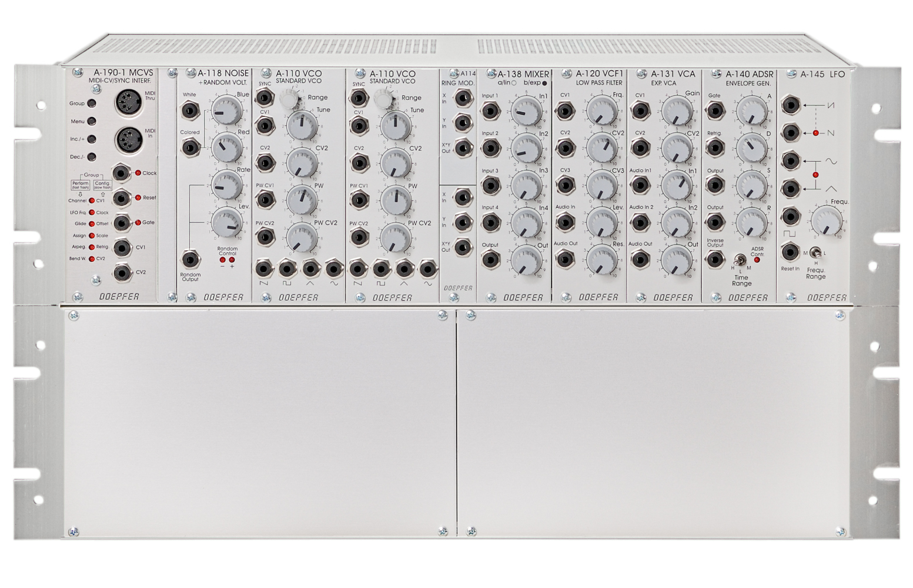This screenshot has height=588, width=913.
Task: Click the Res. knob on the A-120 VCF1
Action: 601,259
